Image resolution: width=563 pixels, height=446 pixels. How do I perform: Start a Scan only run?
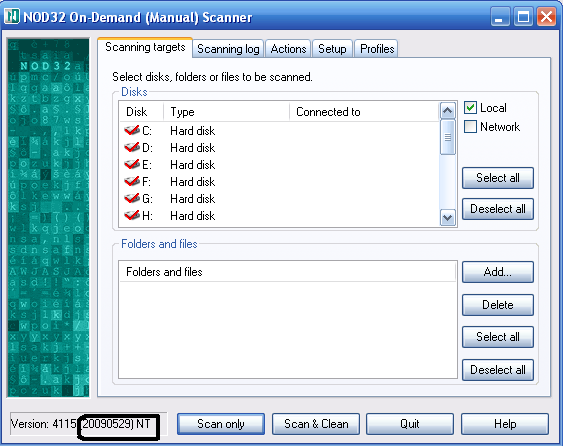point(221,424)
